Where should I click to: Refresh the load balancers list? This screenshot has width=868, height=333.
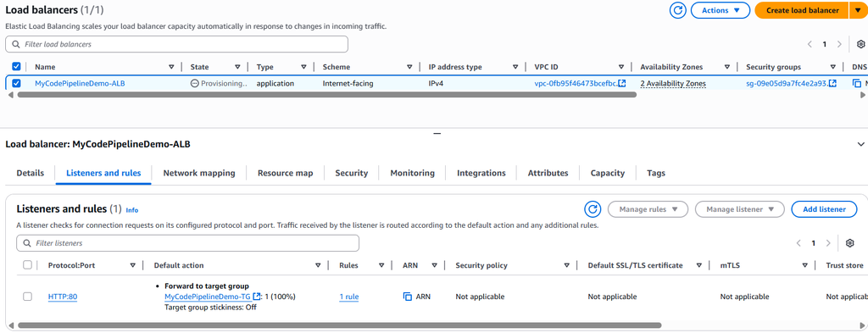[677, 10]
